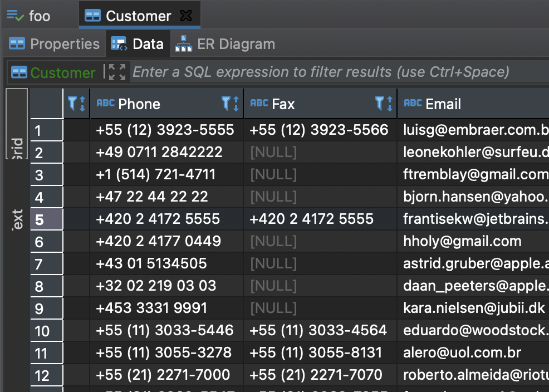This screenshot has width=549, height=392.
Task: Click ABC type icon of Phone column
Action: tap(106, 103)
